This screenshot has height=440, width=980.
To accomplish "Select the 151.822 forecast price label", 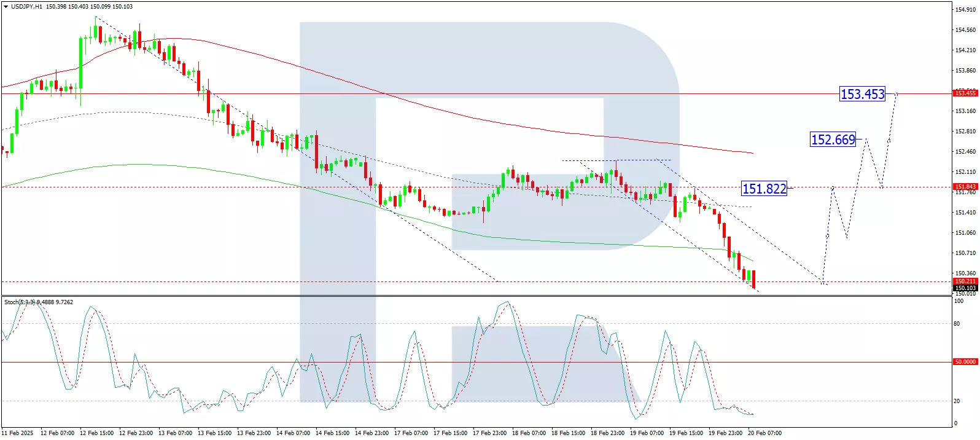I will (x=764, y=189).
